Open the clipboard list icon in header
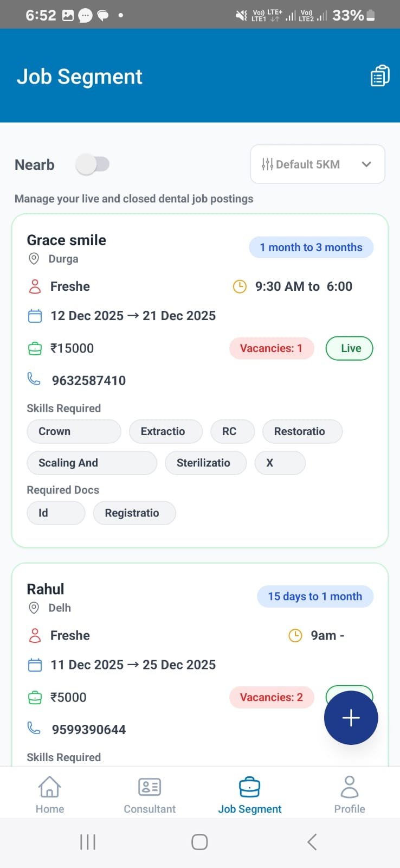The image size is (400, 868). click(380, 76)
